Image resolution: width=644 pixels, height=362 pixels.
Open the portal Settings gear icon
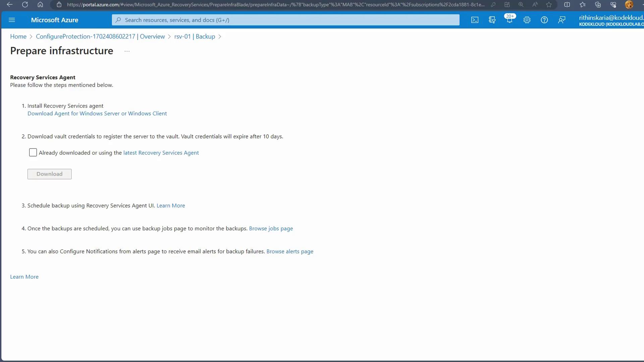[x=527, y=20]
